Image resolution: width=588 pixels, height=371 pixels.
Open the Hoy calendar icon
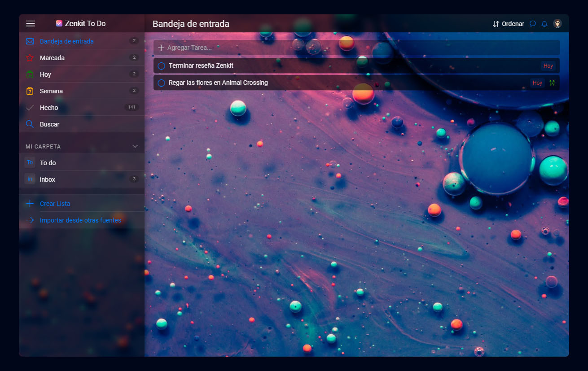[30, 74]
